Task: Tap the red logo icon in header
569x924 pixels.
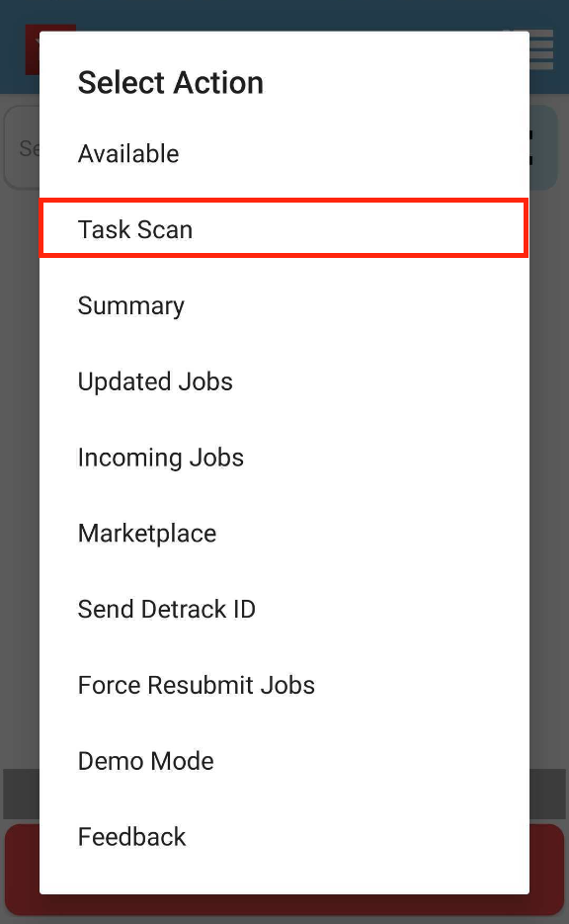Action: [33, 49]
